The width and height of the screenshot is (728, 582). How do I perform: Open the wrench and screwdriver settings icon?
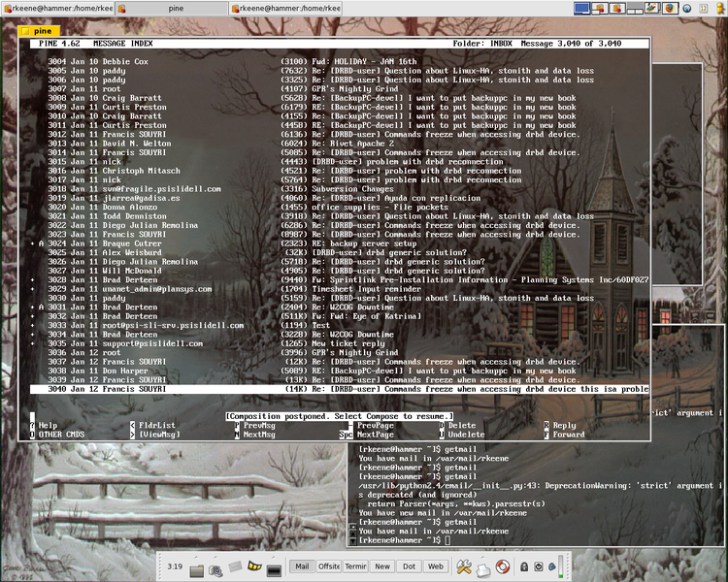pyautogui.click(x=464, y=566)
